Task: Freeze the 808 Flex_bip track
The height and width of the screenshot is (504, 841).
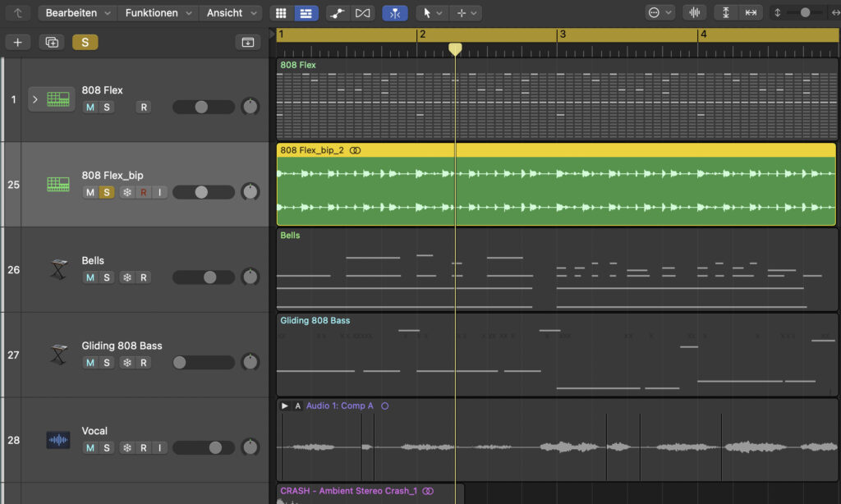Action: click(127, 192)
